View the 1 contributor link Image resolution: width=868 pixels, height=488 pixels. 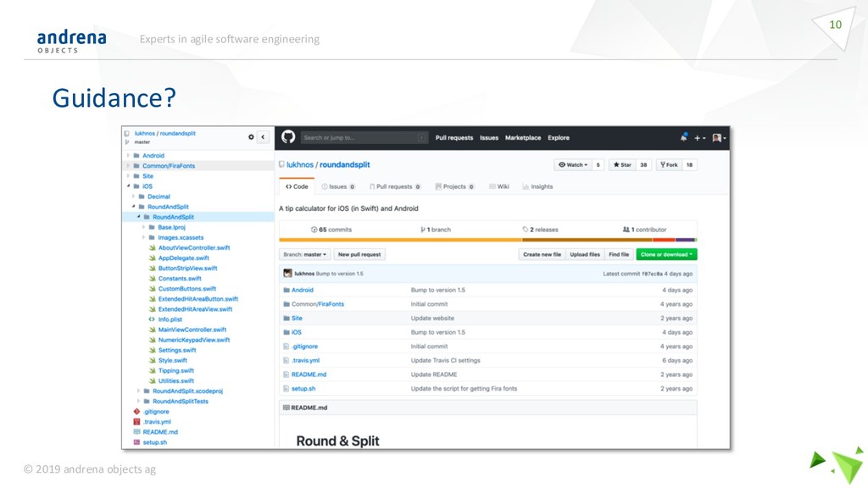(x=644, y=230)
